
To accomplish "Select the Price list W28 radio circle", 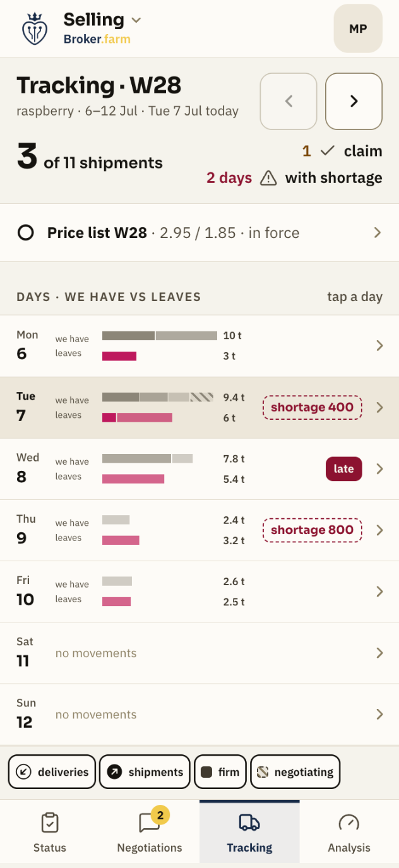I will coord(26,233).
